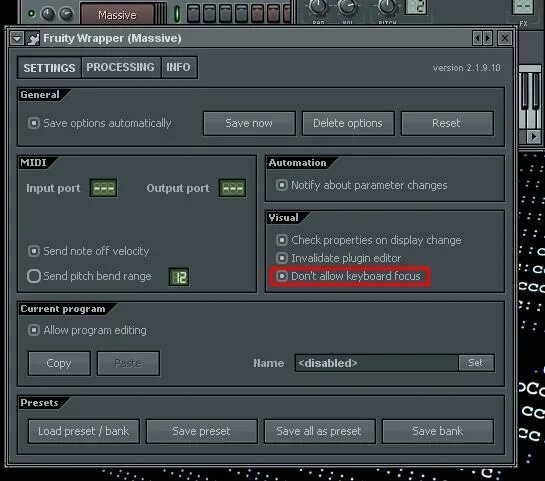This screenshot has height=481, width=545.
Task: Select the Massive channel button
Action: pyautogui.click(x=117, y=15)
